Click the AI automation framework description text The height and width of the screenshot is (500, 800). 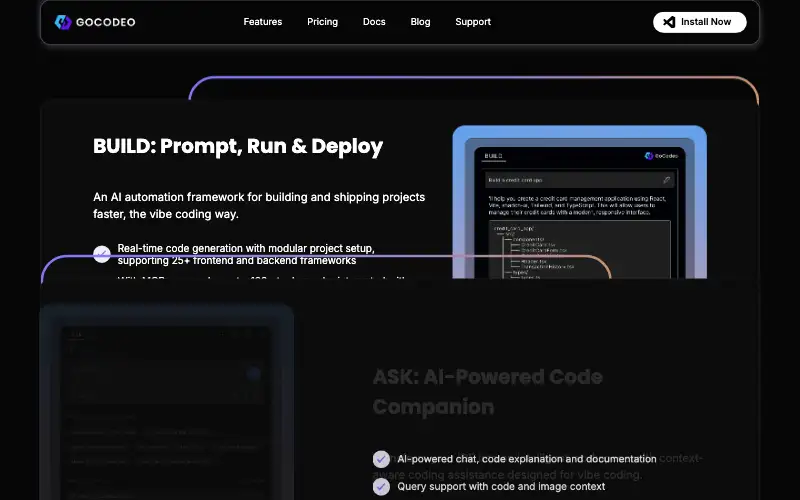(x=259, y=205)
